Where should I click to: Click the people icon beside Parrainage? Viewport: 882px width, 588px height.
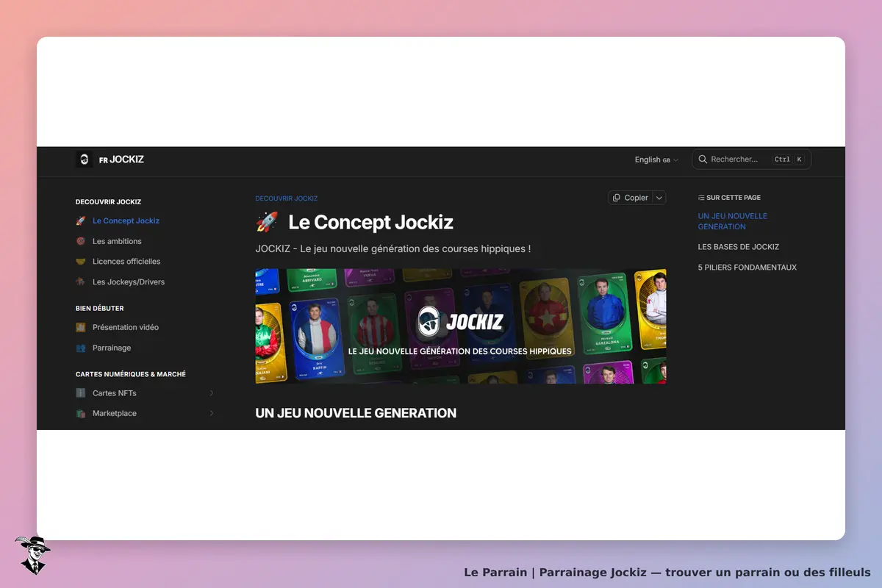pos(81,348)
